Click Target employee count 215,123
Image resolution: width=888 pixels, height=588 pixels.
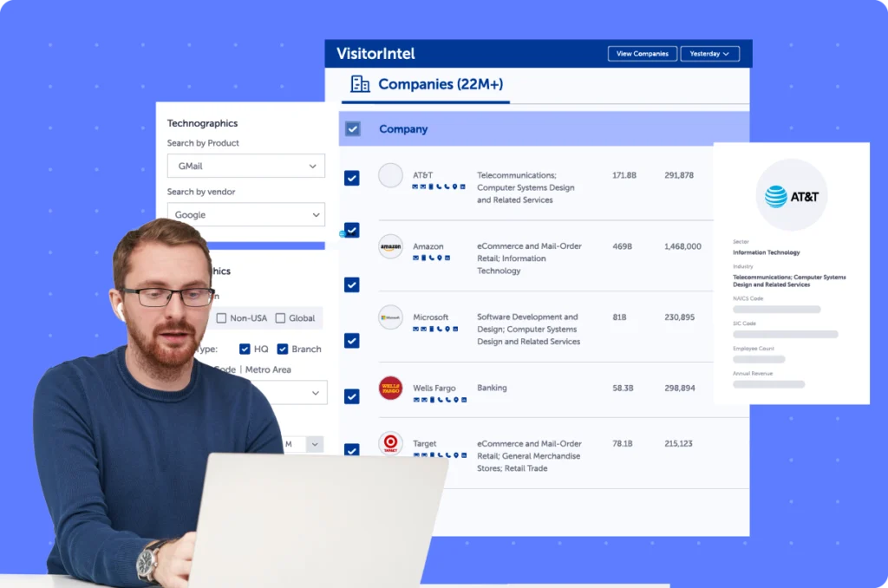point(678,443)
